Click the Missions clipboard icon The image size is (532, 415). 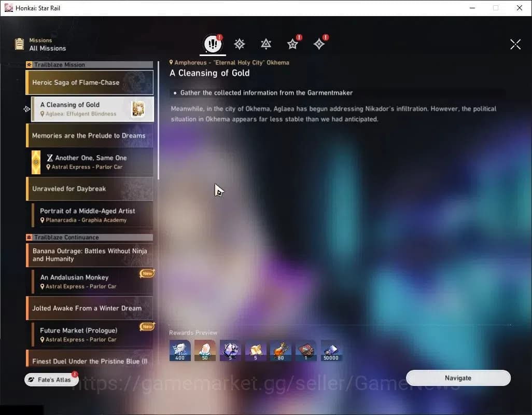coord(19,44)
